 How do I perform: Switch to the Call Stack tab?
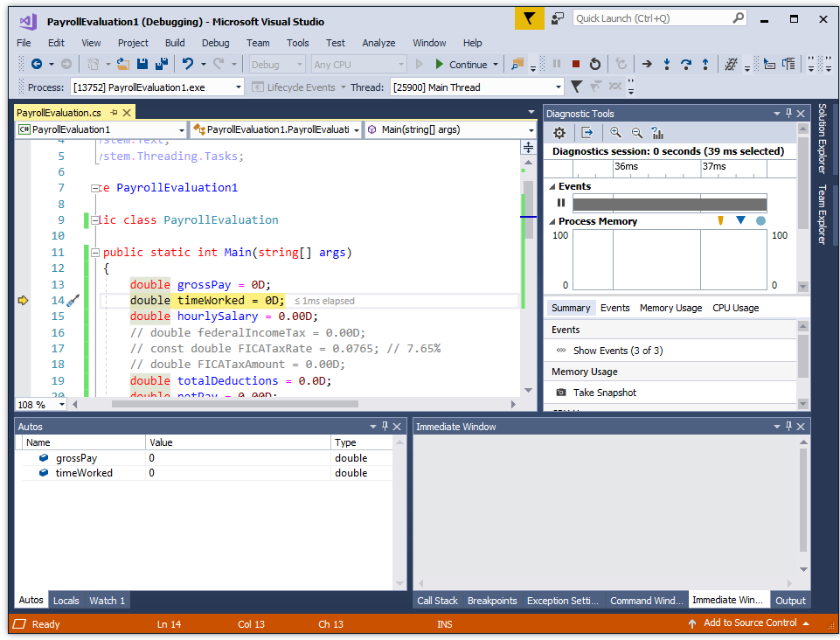coord(437,601)
